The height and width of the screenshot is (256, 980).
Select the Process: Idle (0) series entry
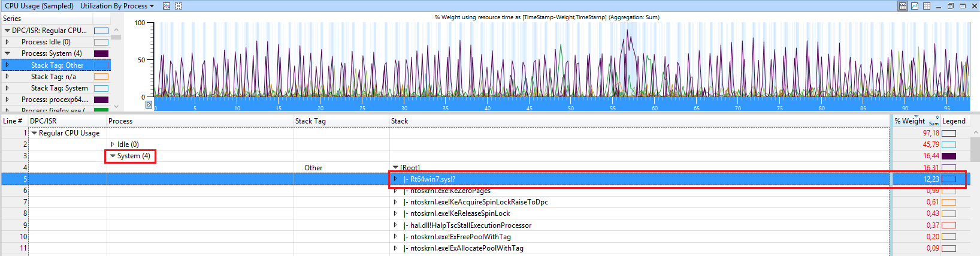[46, 42]
